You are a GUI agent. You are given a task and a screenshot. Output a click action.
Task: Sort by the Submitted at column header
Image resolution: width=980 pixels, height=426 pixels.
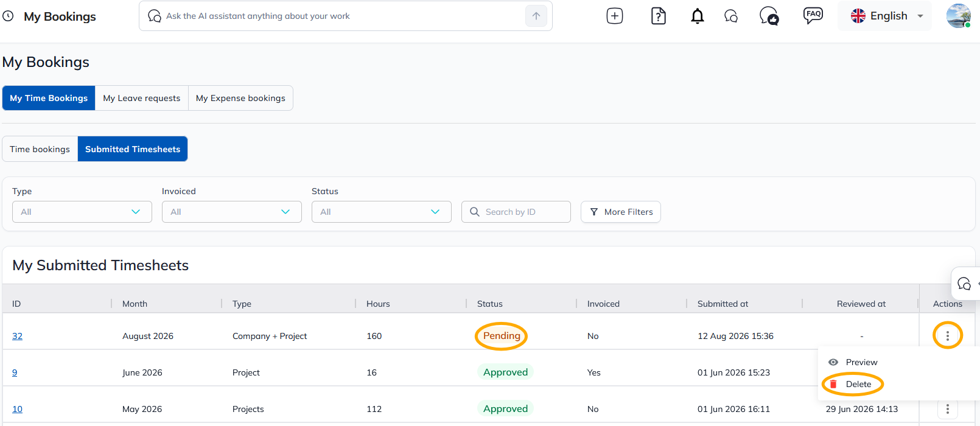point(723,304)
